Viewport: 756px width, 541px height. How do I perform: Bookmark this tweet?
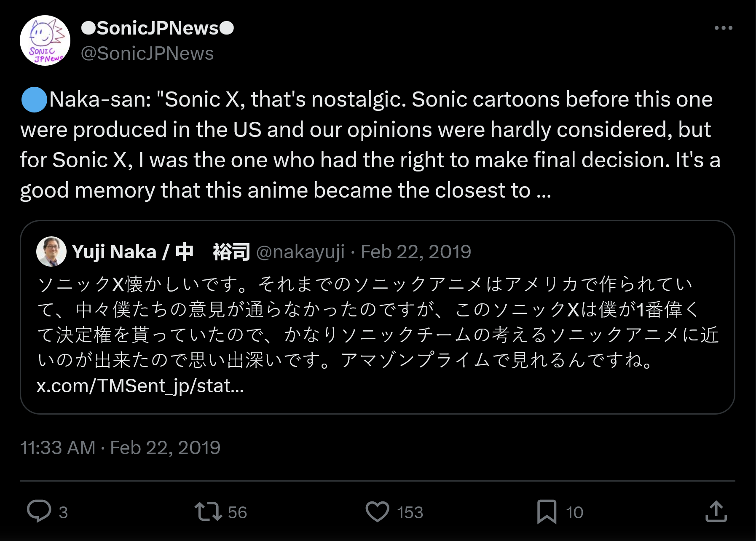tap(547, 512)
